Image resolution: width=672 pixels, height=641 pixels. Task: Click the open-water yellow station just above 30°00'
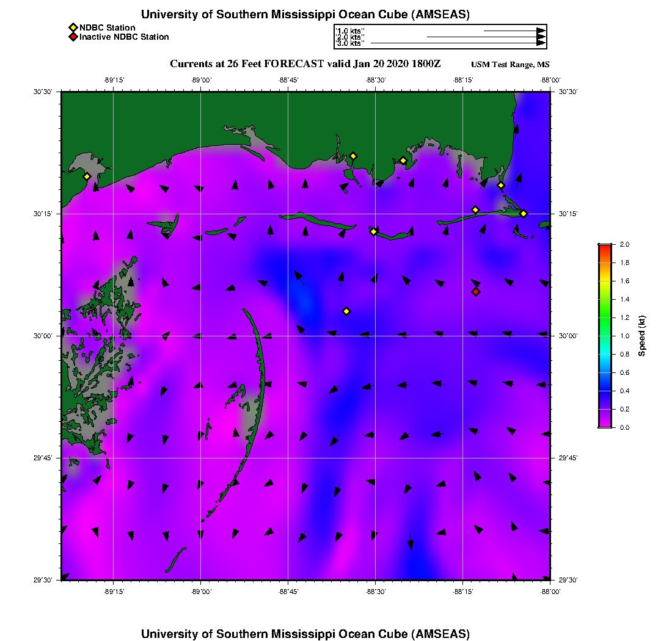(x=346, y=311)
